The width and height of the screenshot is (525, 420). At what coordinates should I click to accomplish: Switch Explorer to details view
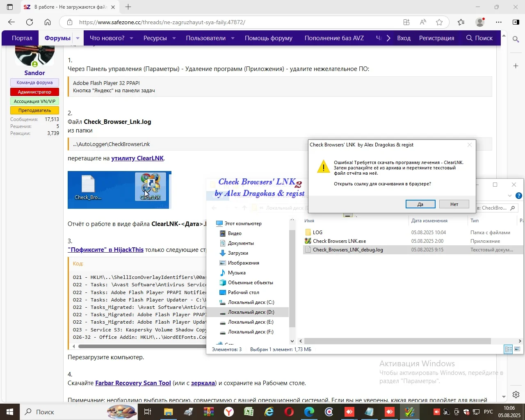(509, 349)
